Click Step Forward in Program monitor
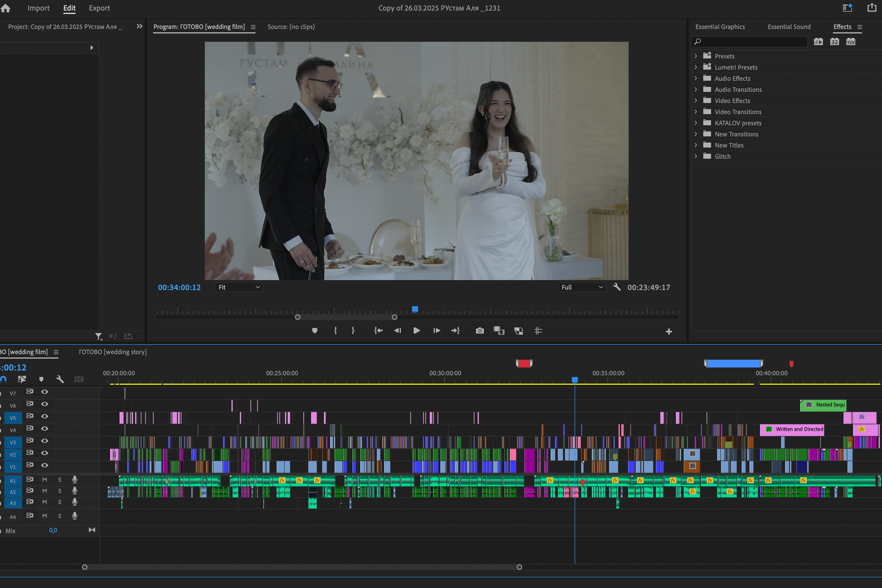This screenshot has width=882, height=588. pyautogui.click(x=436, y=330)
